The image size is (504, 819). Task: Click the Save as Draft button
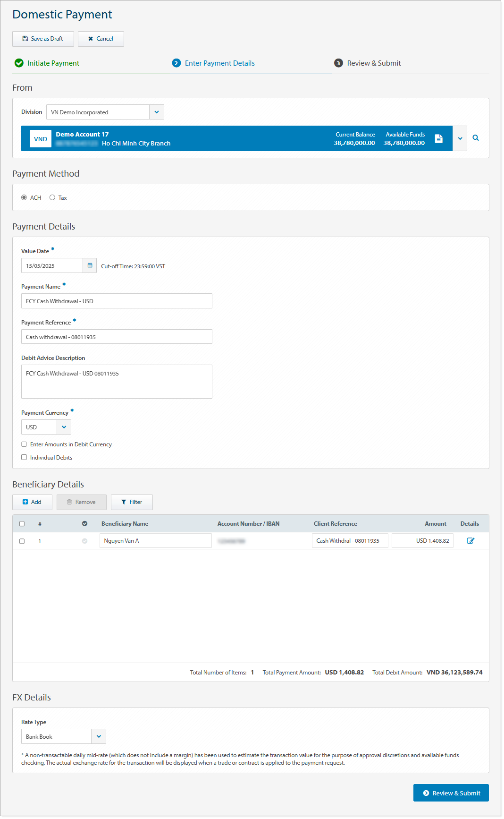43,39
